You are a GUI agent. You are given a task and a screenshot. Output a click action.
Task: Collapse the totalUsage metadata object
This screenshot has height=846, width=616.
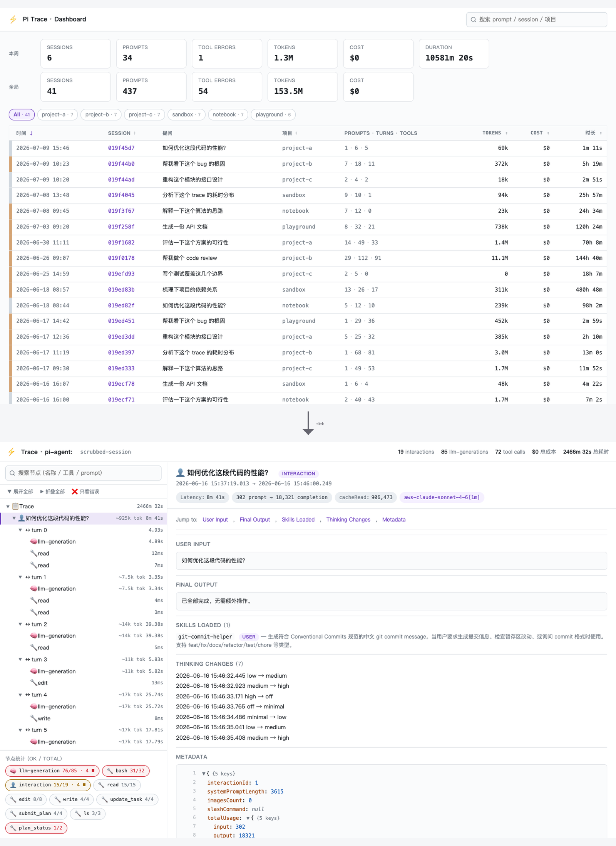click(x=248, y=818)
